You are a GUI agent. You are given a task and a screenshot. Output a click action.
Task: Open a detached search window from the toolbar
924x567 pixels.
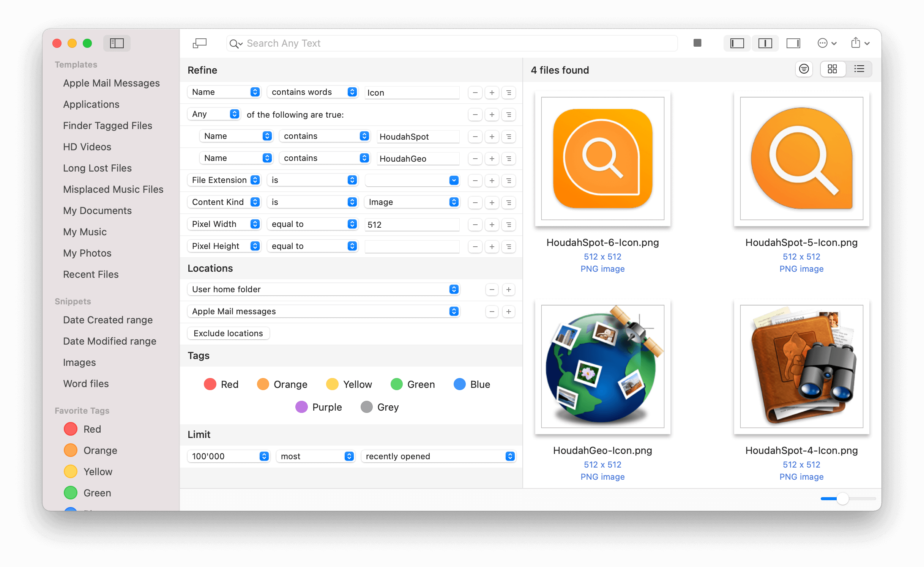click(199, 43)
